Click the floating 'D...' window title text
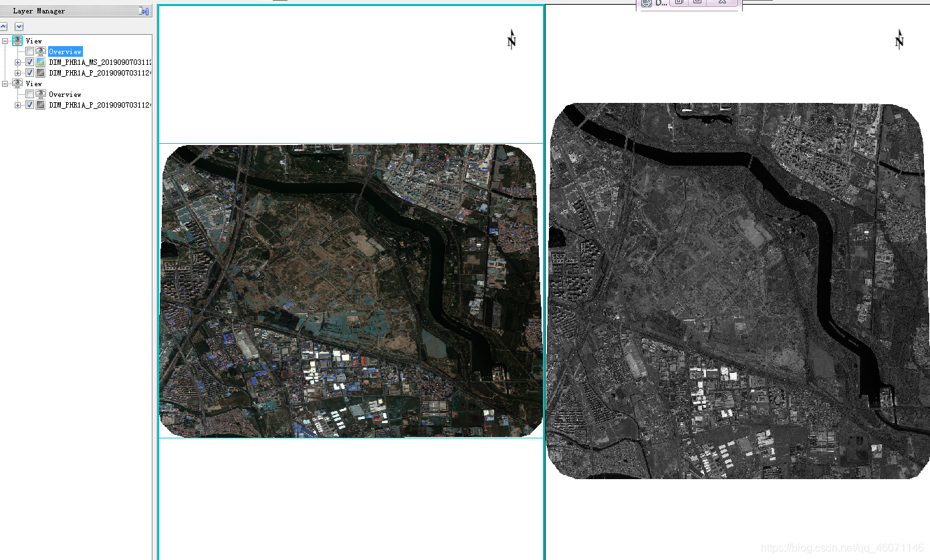The height and width of the screenshot is (560, 930). pyautogui.click(x=661, y=3)
